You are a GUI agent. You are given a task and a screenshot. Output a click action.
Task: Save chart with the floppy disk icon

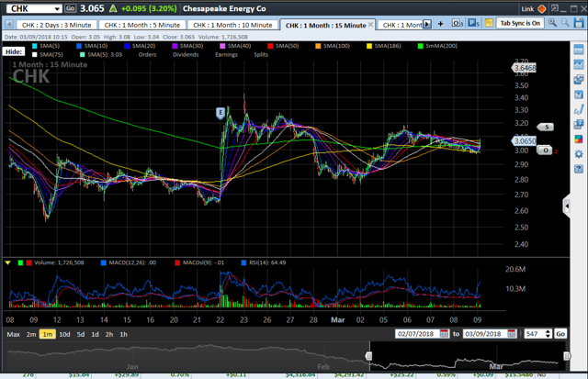579,22
